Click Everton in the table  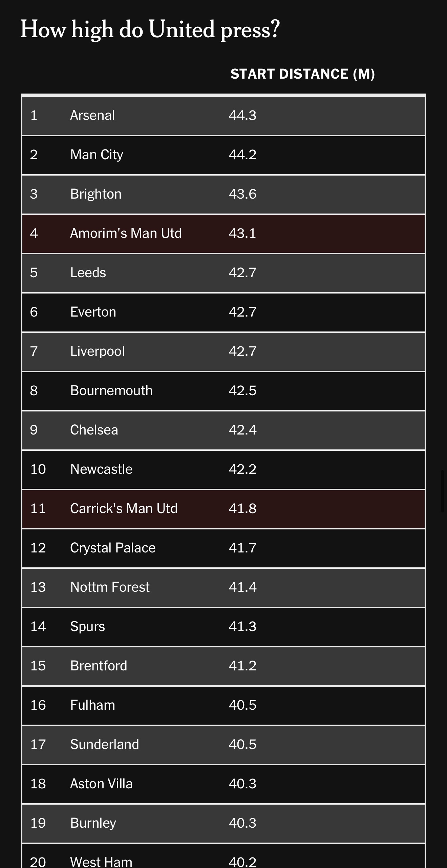click(x=93, y=312)
